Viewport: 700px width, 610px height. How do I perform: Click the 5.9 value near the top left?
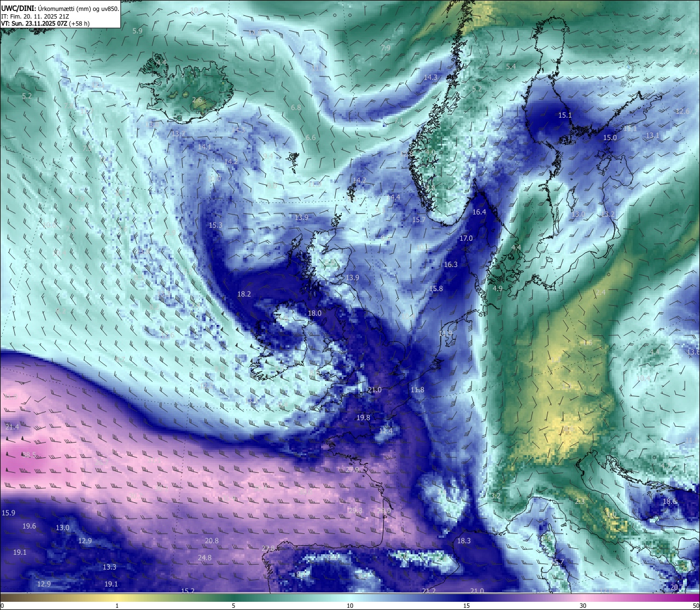pos(137,31)
